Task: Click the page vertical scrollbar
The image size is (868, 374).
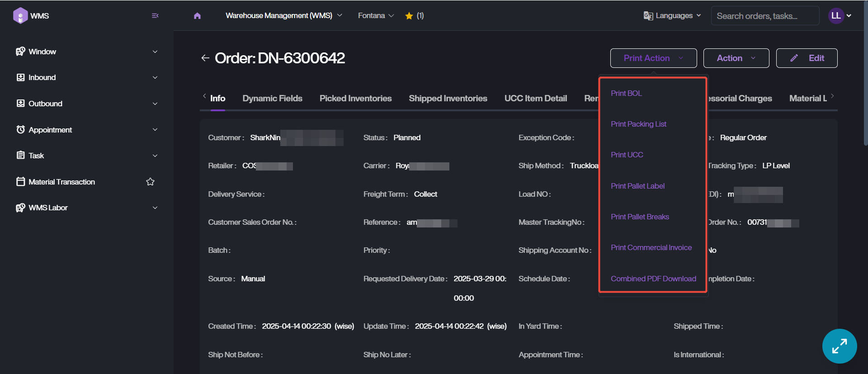Action: click(865, 72)
